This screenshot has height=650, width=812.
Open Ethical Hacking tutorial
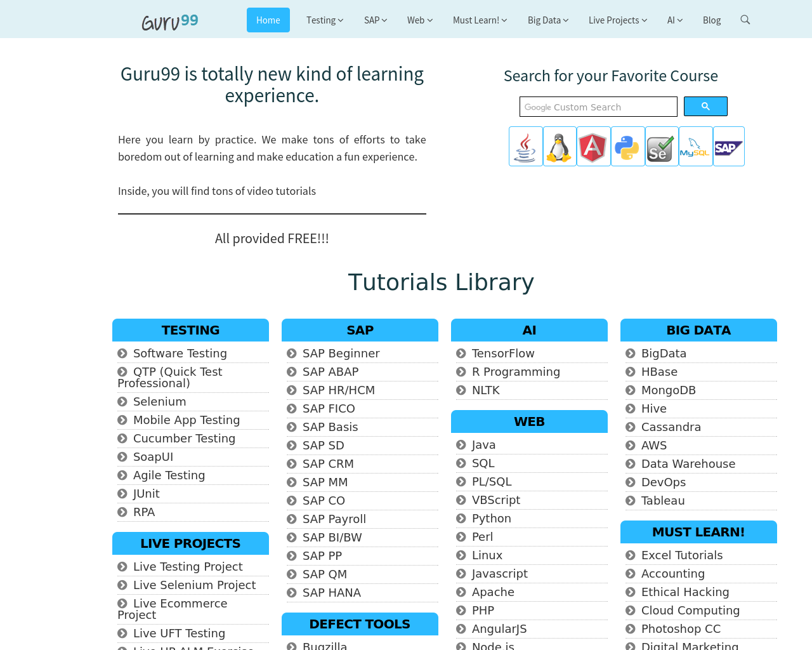[x=685, y=592]
